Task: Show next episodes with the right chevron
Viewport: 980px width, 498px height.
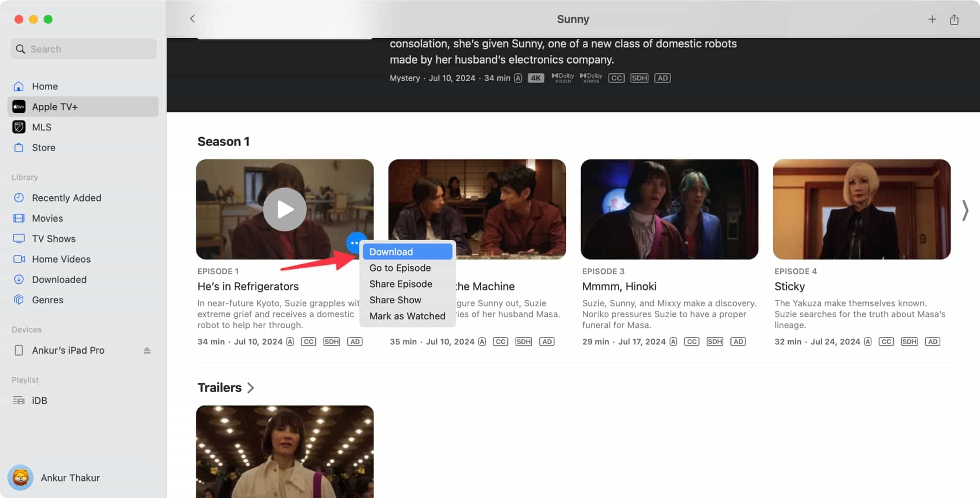Action: (965, 210)
